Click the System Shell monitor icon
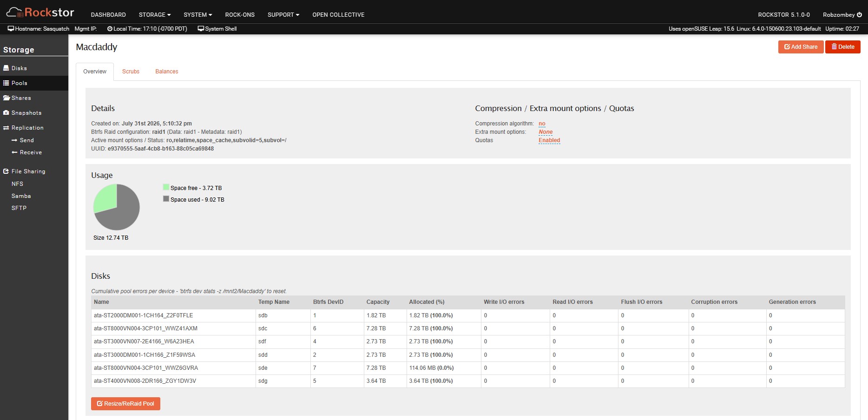The image size is (868, 420). coord(201,28)
